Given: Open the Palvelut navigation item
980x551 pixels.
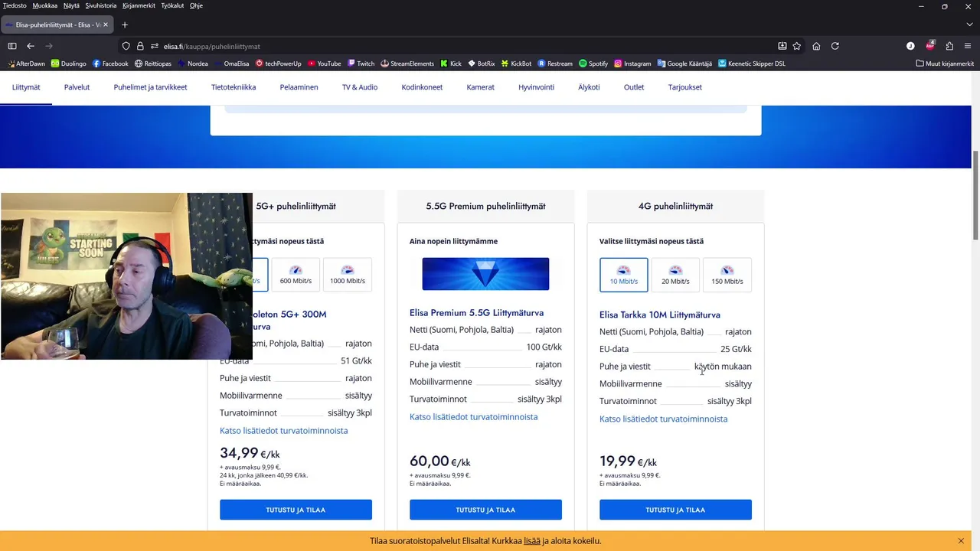Looking at the screenshot, I should coord(77,87).
